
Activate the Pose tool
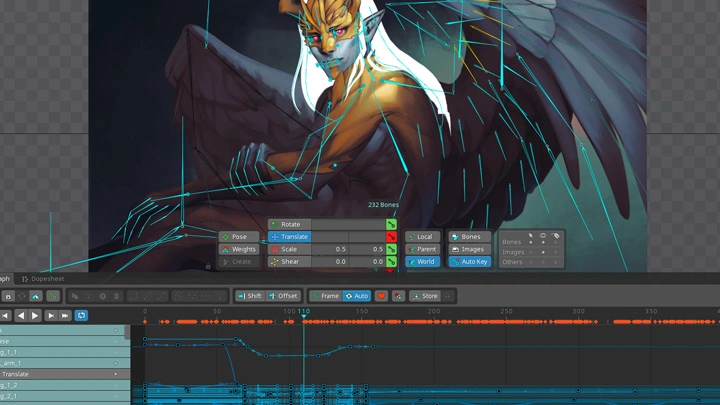tap(239, 237)
